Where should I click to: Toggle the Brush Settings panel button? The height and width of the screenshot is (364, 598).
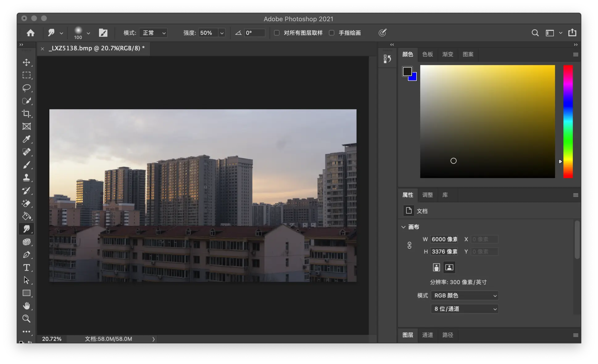(103, 33)
